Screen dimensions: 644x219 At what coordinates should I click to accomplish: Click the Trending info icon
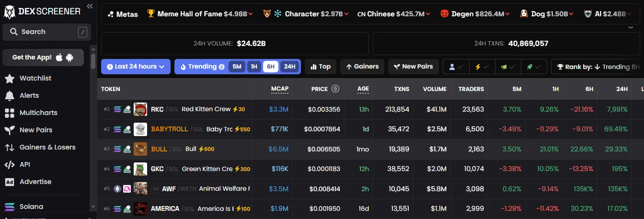click(x=221, y=67)
